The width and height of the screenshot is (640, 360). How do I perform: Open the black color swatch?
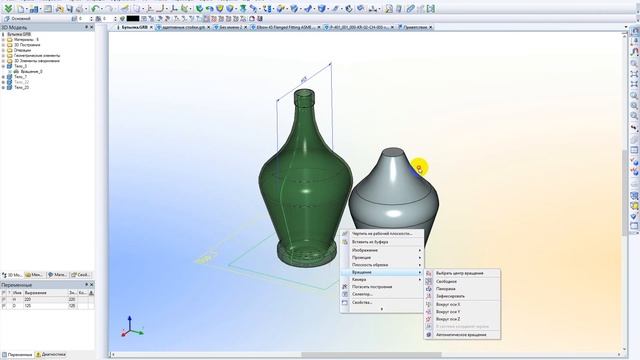tap(133, 19)
